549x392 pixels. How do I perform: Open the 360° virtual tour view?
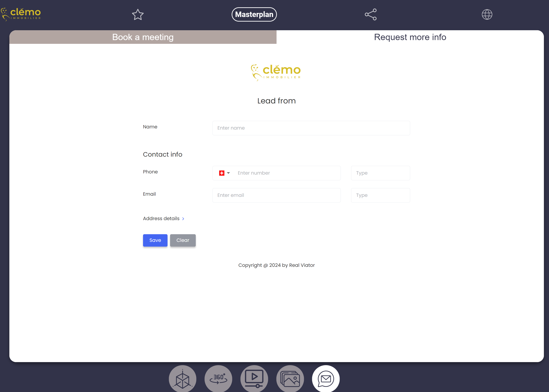click(x=218, y=378)
